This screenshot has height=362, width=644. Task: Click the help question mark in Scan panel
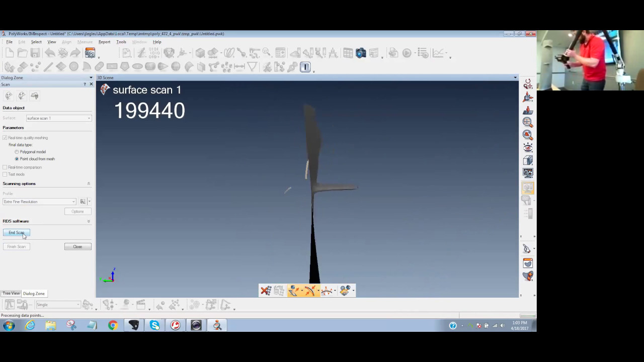[x=85, y=84]
